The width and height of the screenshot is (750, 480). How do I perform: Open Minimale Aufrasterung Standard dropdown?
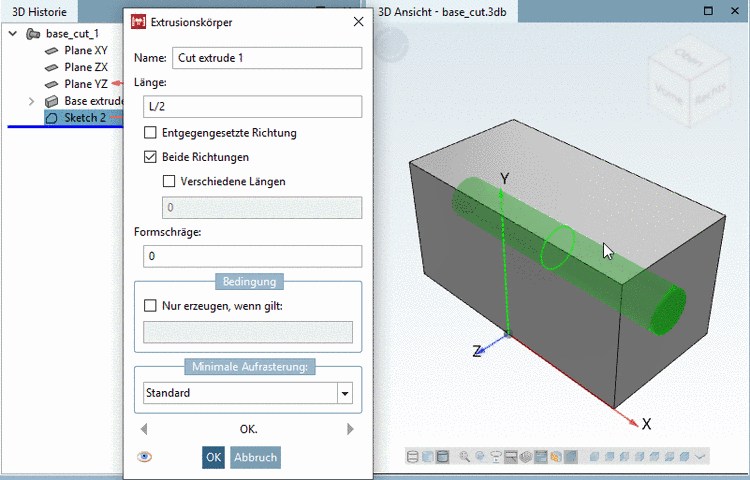tap(345, 393)
